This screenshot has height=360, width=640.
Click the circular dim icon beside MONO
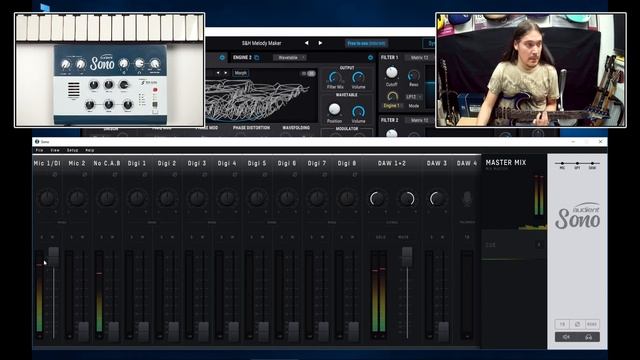577,324
